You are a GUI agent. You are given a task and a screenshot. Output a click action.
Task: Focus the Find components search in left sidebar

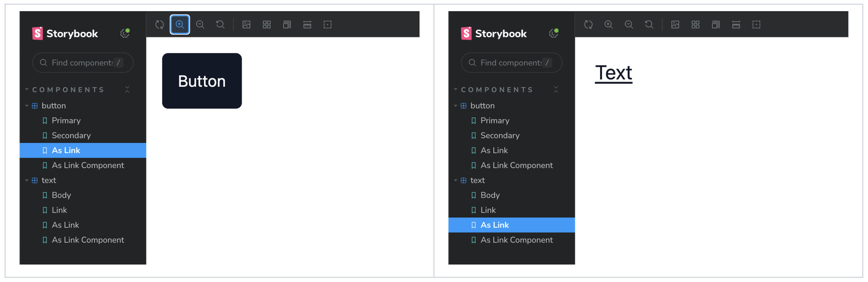(x=83, y=63)
